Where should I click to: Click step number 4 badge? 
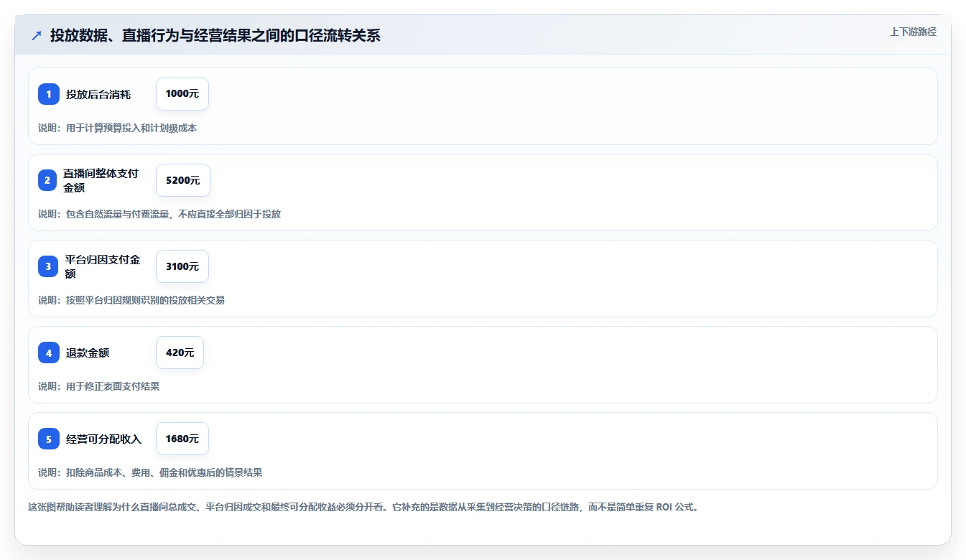tap(49, 353)
